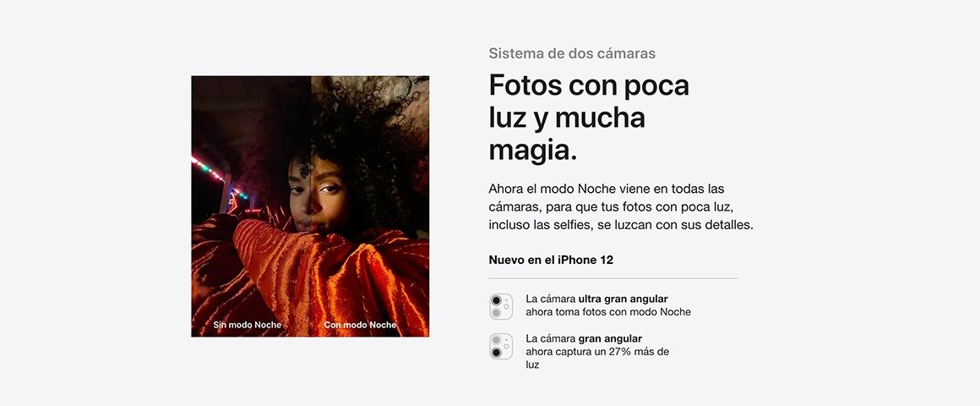Click the "La cámara gran angular" line
980x406 pixels.
pyautogui.click(x=584, y=339)
